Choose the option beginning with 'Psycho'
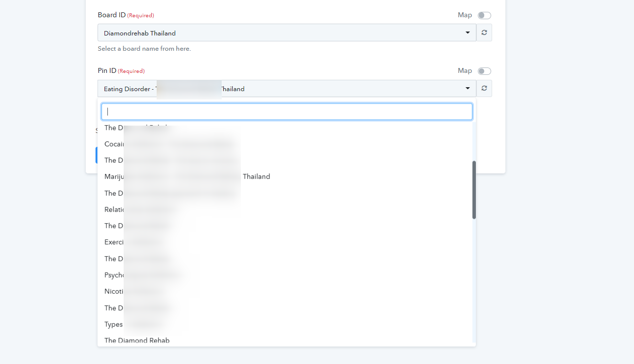The height and width of the screenshot is (364, 634). coord(285,275)
